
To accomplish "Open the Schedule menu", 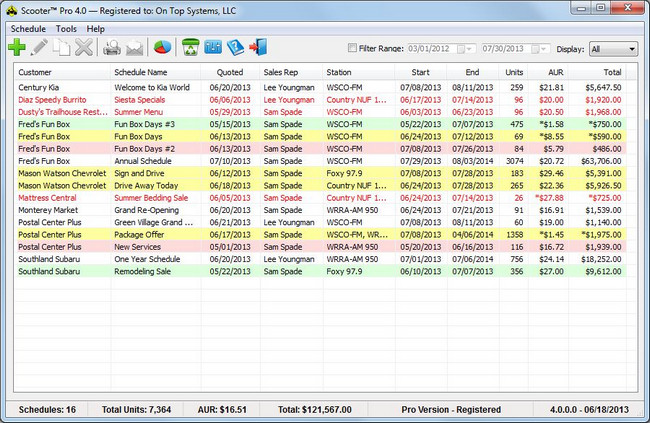I will click(x=28, y=29).
